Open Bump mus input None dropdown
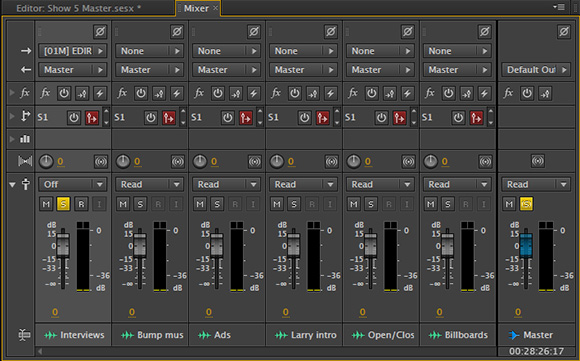This screenshot has width=580, height=361. (x=149, y=51)
